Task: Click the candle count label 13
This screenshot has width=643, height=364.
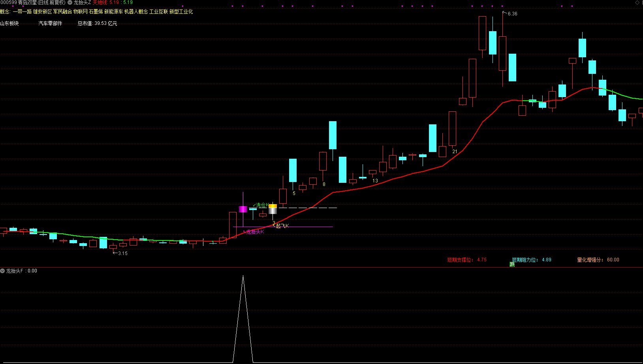Action: click(375, 181)
